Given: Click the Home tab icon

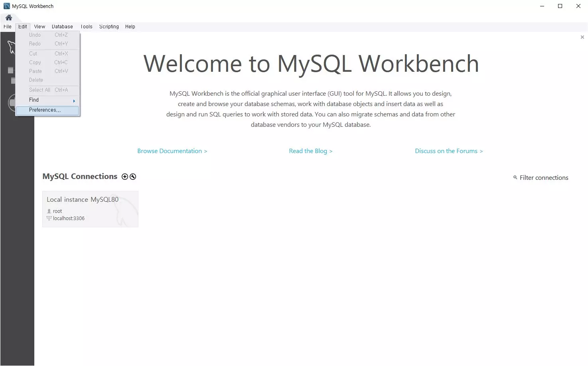Looking at the screenshot, I should pos(9,18).
